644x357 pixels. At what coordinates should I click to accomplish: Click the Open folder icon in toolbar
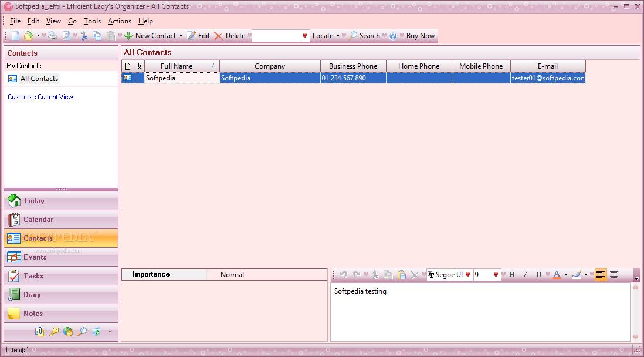(x=28, y=36)
